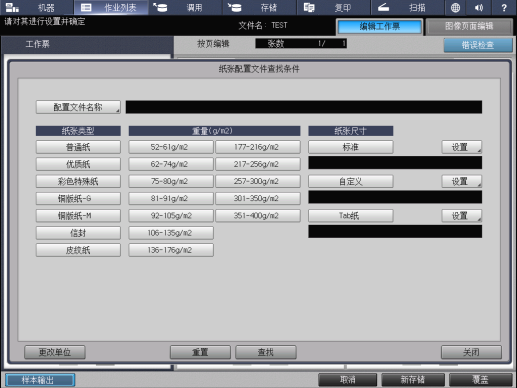Click the speaker volume icon
Image resolution: width=517 pixels, height=388 pixels.
(479, 7)
